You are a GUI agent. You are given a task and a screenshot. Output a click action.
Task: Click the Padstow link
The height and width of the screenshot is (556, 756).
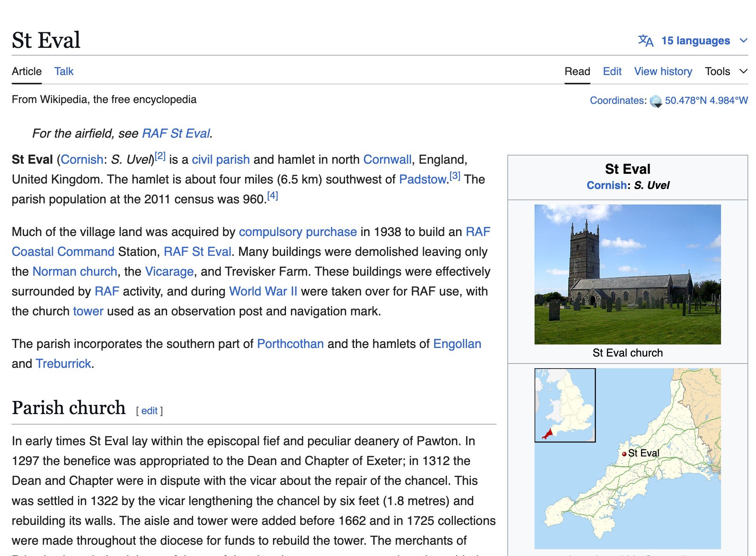tap(423, 179)
